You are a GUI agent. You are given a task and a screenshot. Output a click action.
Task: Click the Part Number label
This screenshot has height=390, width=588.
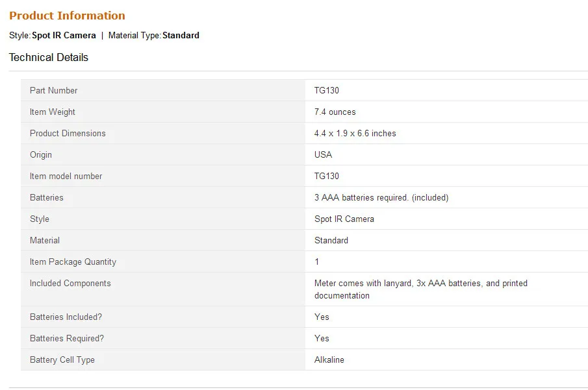(54, 90)
